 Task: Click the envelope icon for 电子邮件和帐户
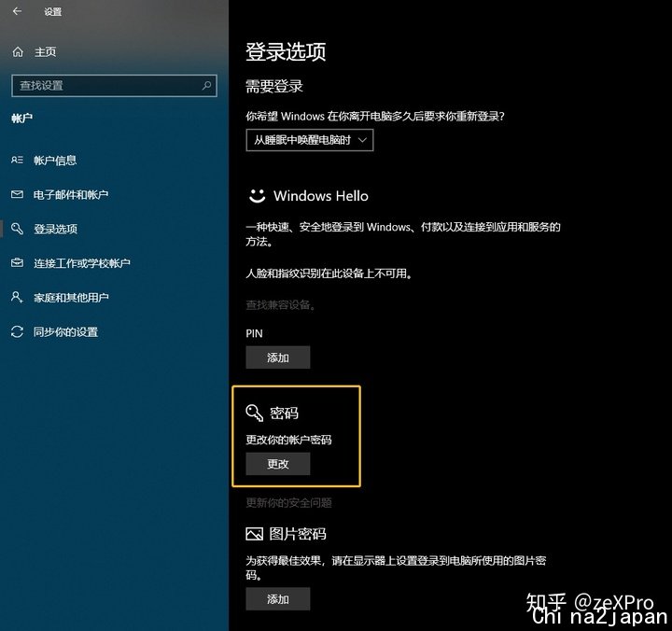coord(17,194)
